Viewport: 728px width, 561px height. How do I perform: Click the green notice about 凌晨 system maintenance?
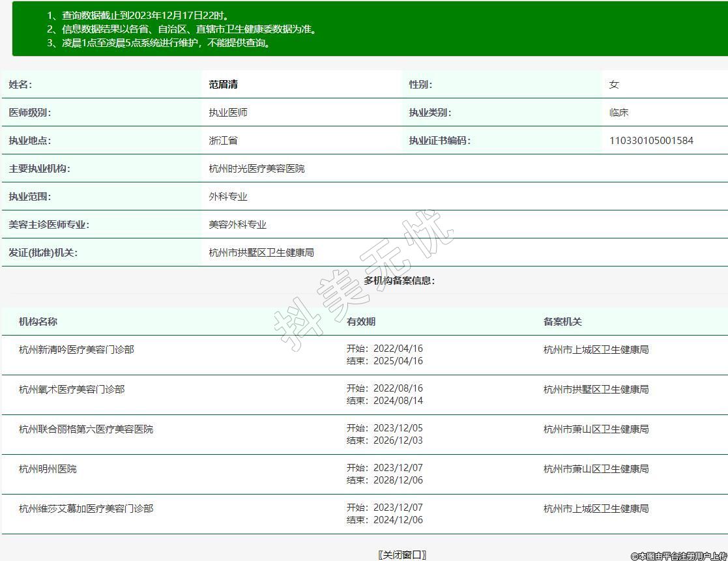[158, 43]
